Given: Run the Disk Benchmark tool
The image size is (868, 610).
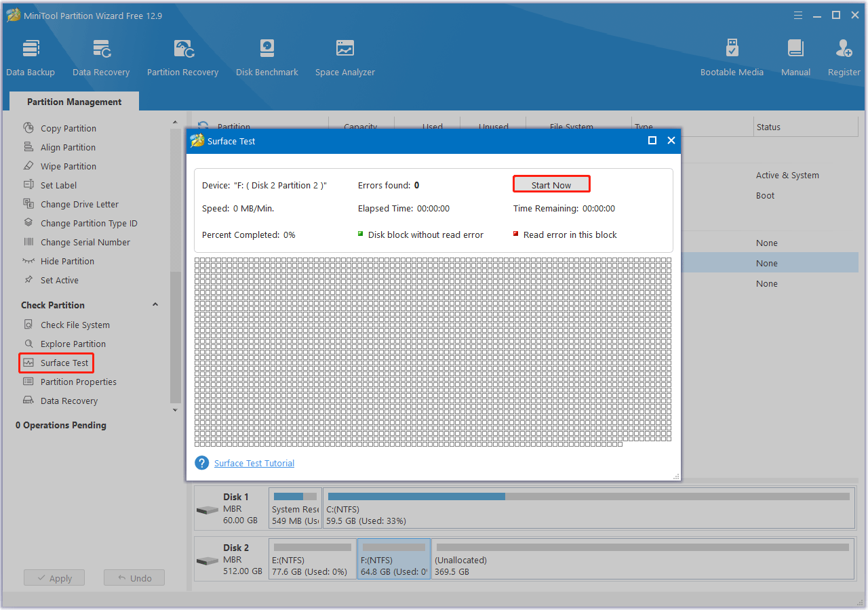Looking at the screenshot, I should pos(267,58).
